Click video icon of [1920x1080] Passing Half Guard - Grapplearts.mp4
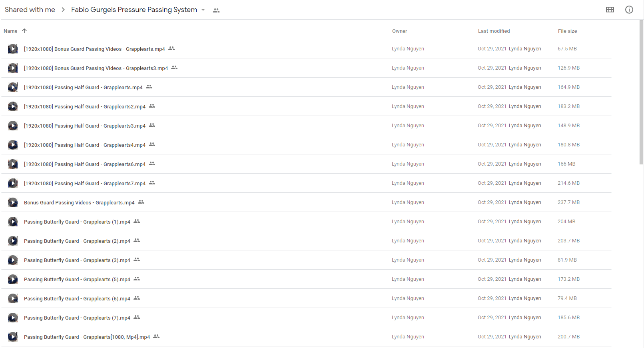The height and width of the screenshot is (348, 644). pos(13,87)
